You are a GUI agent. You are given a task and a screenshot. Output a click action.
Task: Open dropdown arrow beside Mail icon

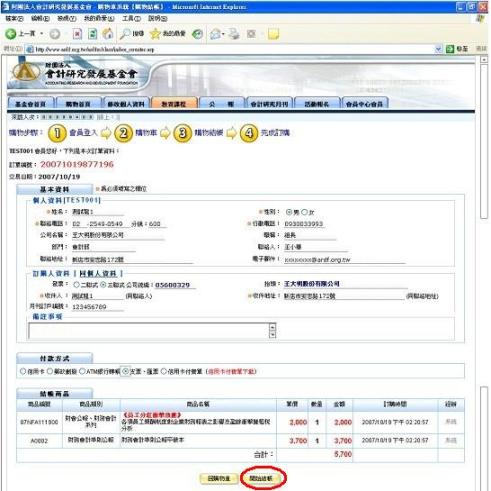point(223,34)
